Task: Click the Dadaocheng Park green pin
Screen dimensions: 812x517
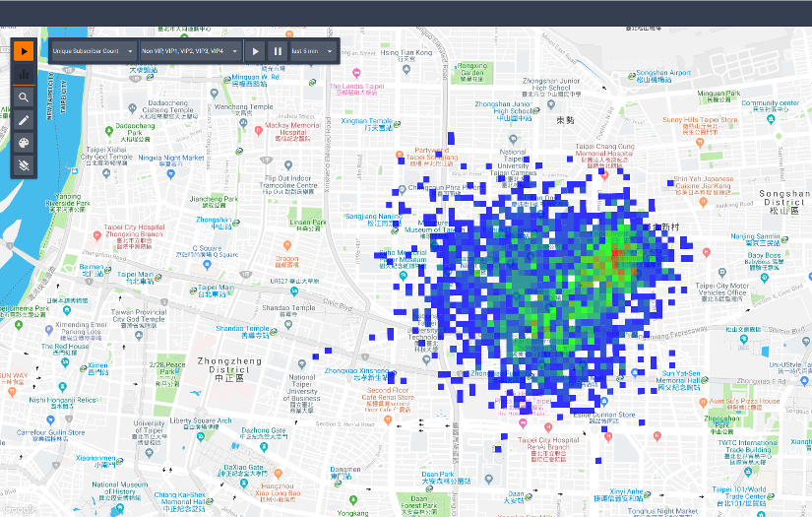Action: (x=108, y=131)
